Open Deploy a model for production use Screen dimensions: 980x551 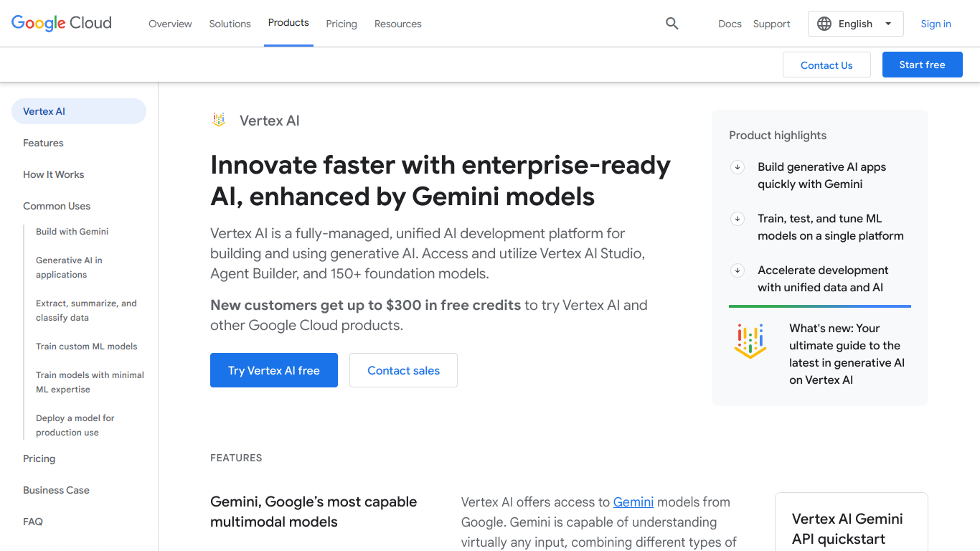[x=75, y=425]
